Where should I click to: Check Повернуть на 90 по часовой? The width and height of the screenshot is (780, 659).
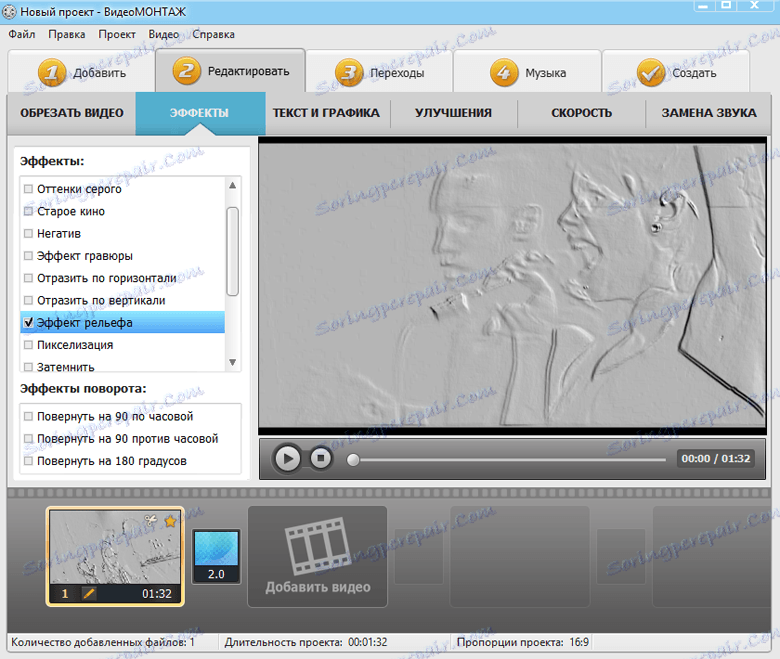click(x=28, y=416)
